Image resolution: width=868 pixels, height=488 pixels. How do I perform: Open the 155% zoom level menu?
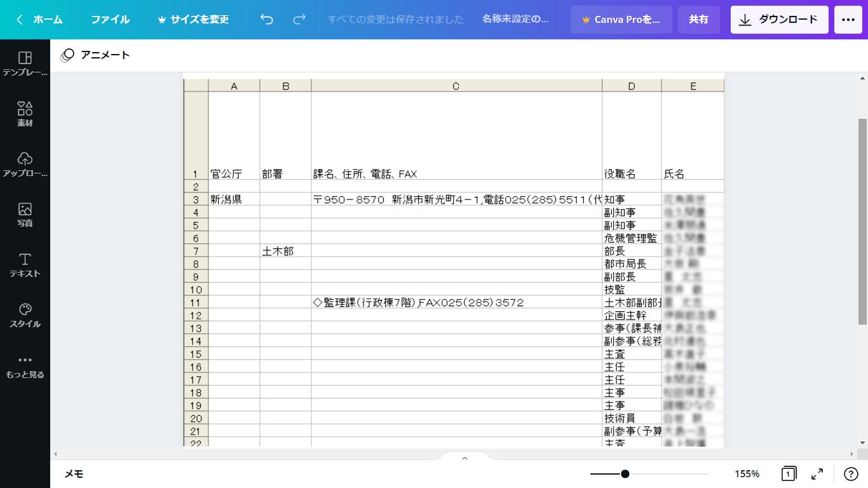tap(747, 474)
